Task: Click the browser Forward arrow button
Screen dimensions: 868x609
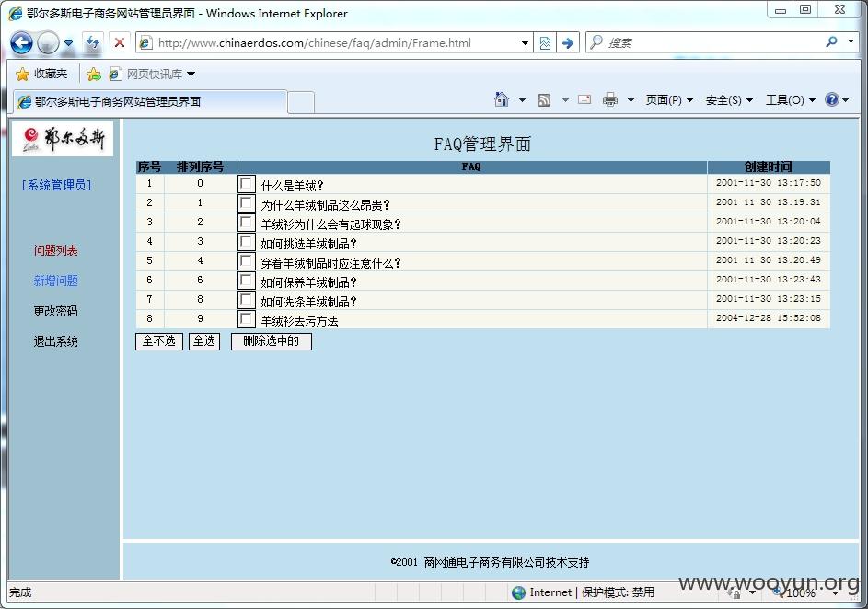Action: click(x=48, y=42)
